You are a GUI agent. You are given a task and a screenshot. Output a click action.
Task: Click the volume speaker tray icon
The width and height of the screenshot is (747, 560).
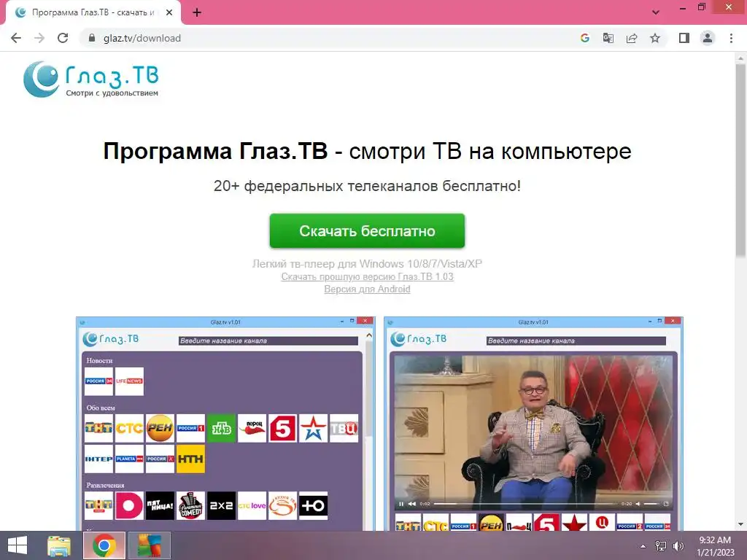pyautogui.click(x=678, y=546)
